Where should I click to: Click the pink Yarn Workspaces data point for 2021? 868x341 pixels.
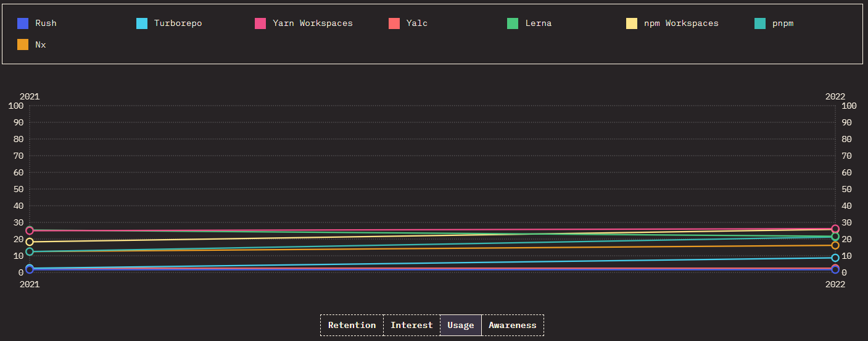coord(30,230)
